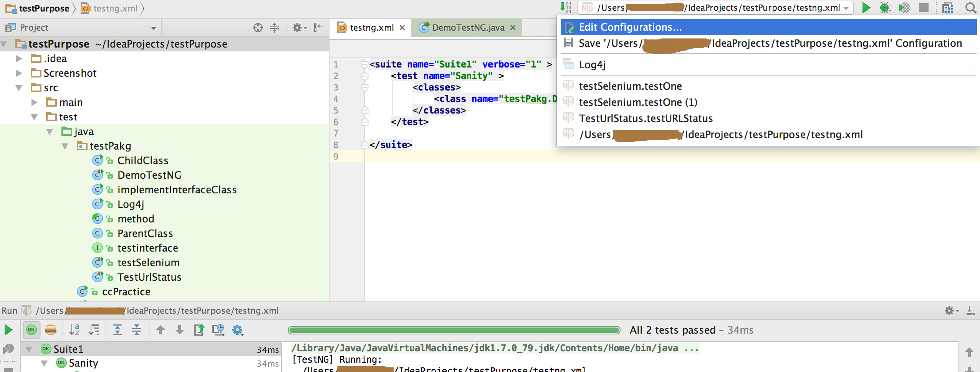This screenshot has height=372, width=980.
Task: Run the testng.xml configuration from top toolbar
Action: [866, 8]
